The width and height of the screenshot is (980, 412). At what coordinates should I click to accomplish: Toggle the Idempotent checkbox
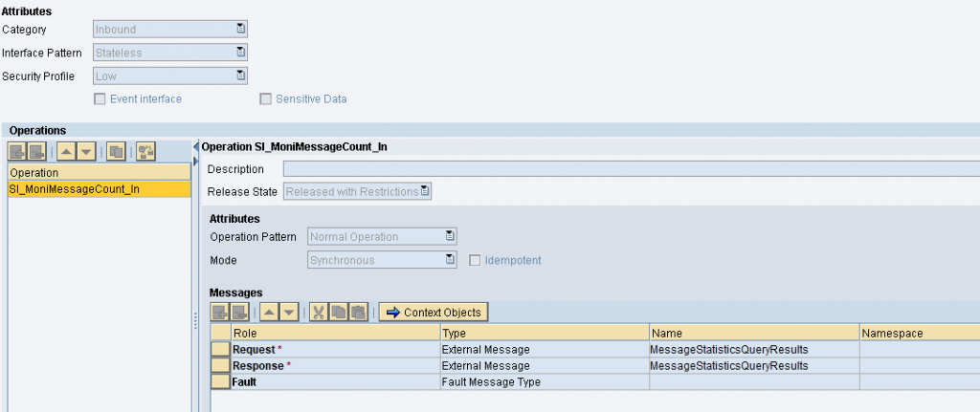click(x=475, y=260)
